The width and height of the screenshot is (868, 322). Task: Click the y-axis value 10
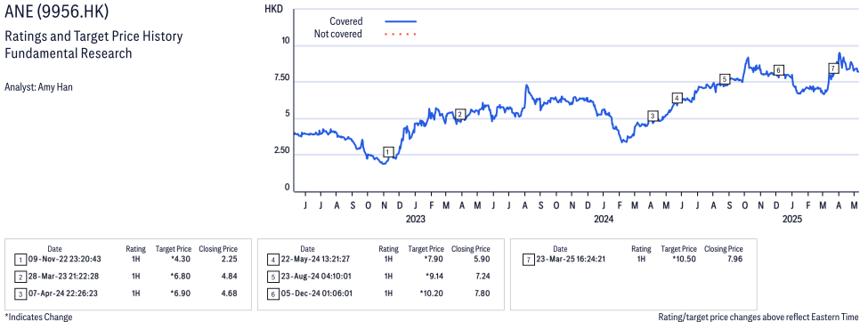[286, 40]
